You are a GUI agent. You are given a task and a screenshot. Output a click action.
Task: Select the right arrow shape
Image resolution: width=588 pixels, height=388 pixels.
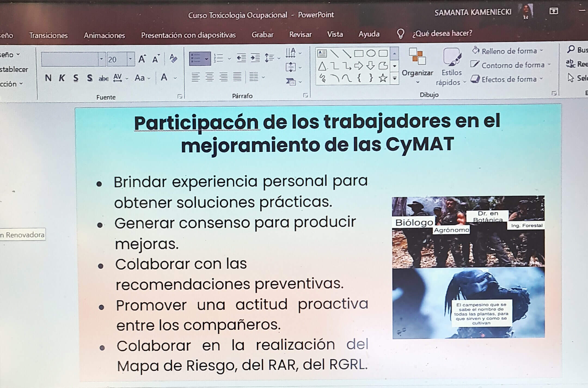click(x=359, y=66)
